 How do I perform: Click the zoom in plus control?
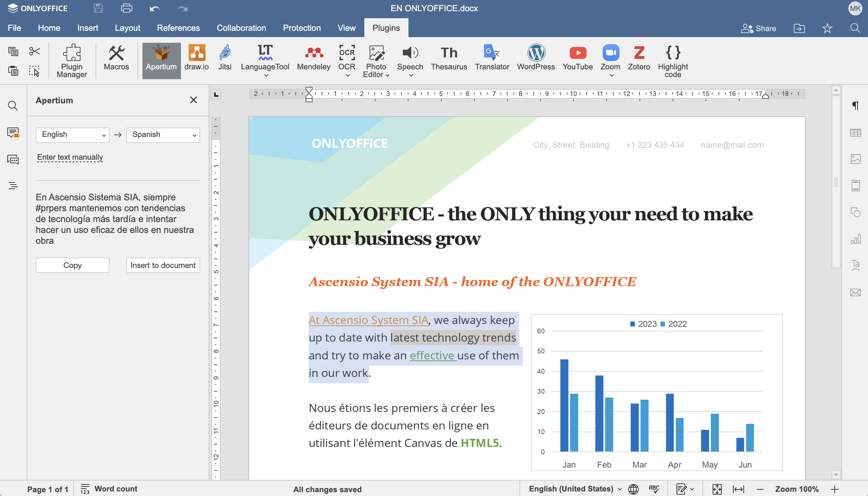(835, 489)
